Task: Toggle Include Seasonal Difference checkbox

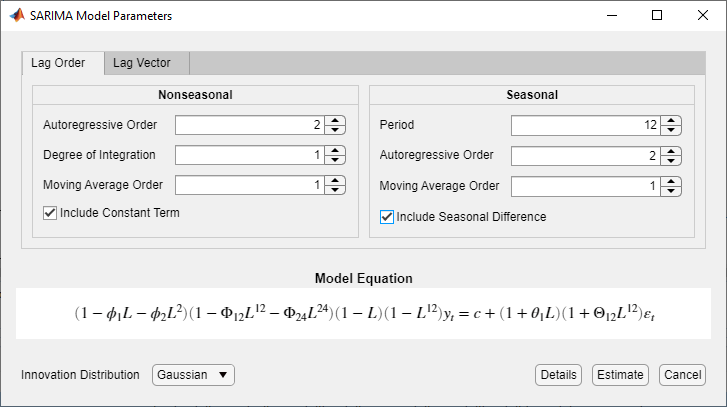Action: coord(386,216)
